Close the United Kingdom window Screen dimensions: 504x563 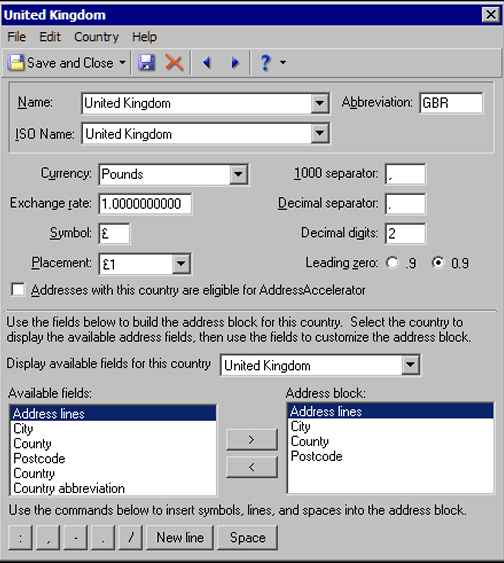click(490, 15)
